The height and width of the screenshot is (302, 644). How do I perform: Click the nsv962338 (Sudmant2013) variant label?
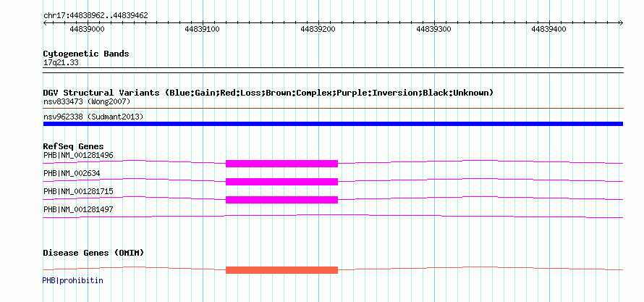point(93,117)
